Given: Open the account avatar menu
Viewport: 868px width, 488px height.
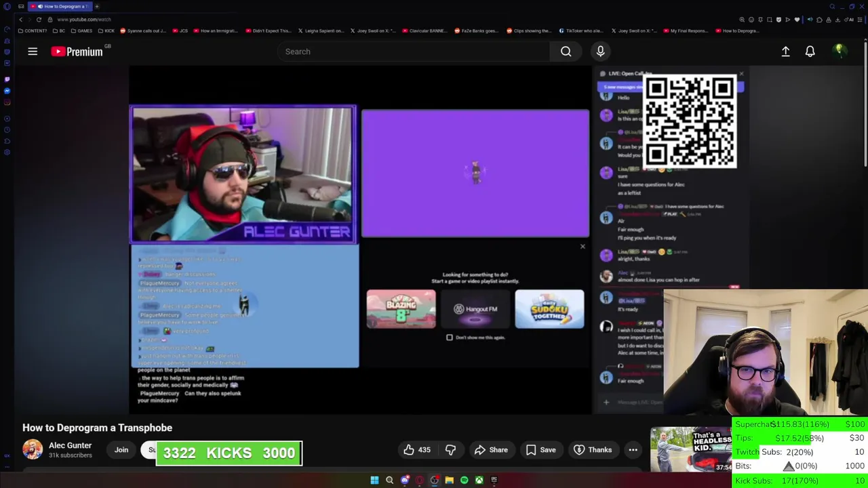Looking at the screenshot, I should coord(839,51).
